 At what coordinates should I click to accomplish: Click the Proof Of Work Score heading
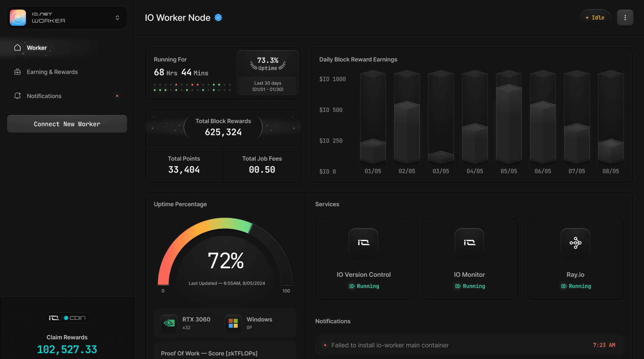(209, 353)
